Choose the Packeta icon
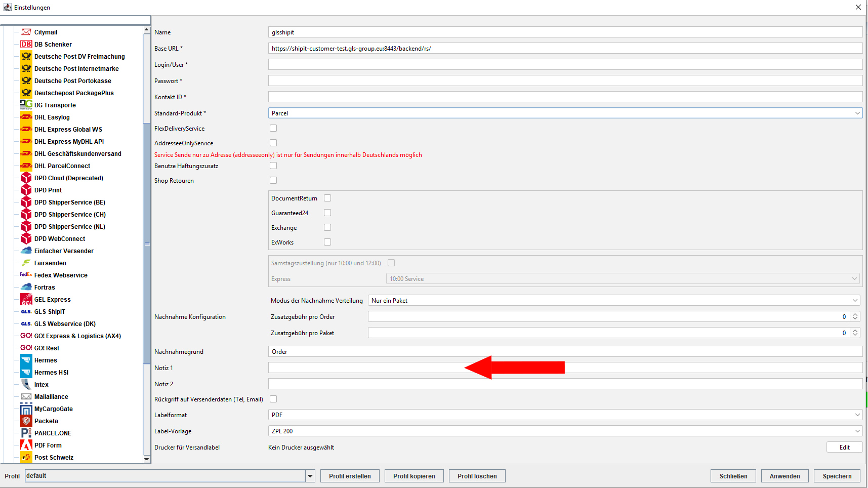Screen dimensions: 868x488 click(26, 421)
